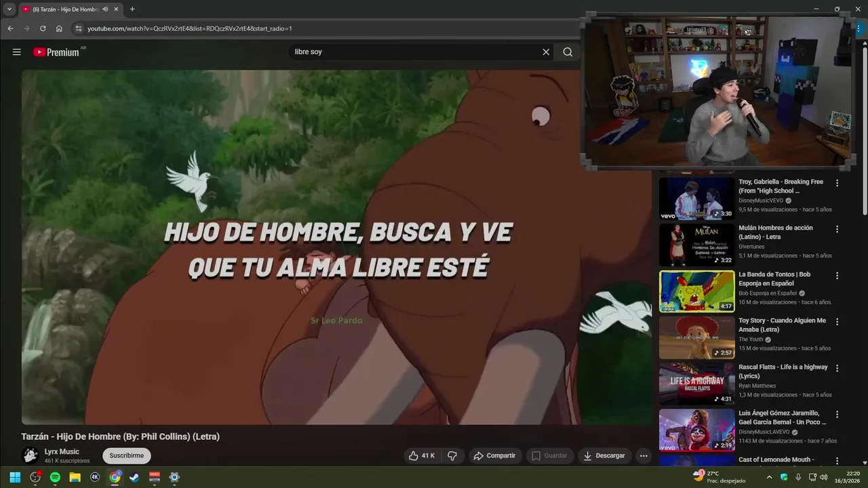Click the system tray microphone icon
The image size is (868, 488).
pyautogui.click(x=798, y=477)
